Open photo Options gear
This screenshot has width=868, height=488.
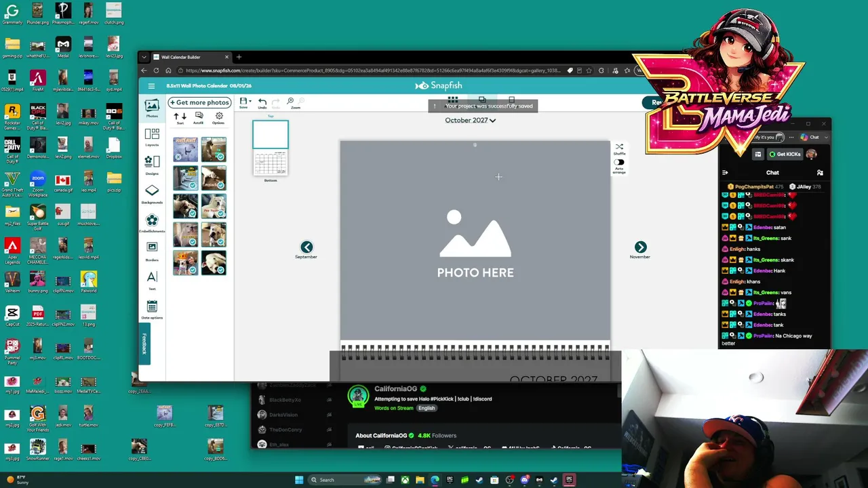[x=218, y=118]
